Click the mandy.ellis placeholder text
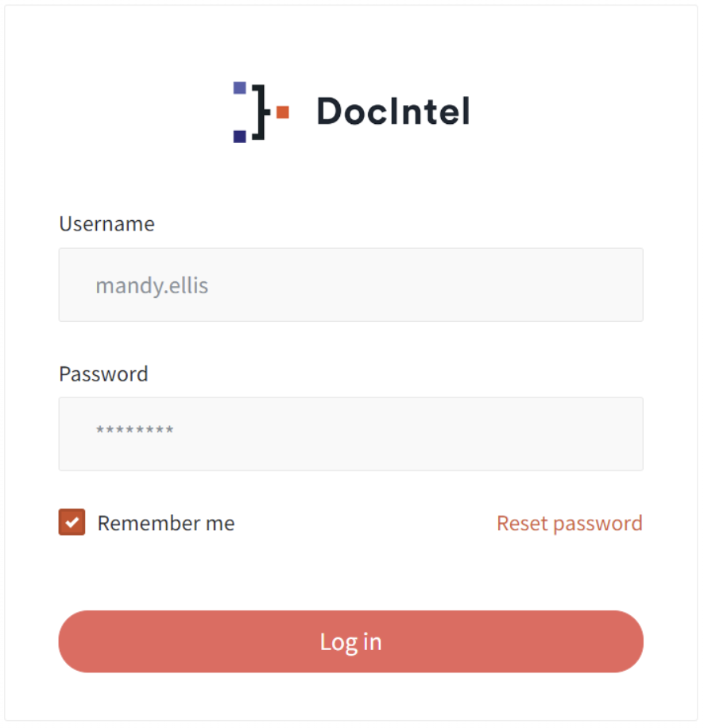Screen dimensions: 704x728 151,285
